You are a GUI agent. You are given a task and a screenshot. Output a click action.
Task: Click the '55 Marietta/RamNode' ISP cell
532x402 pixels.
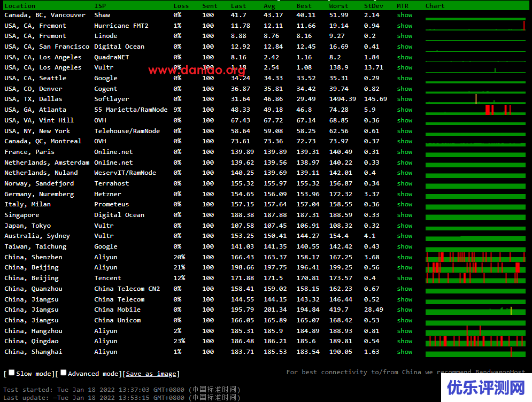coord(130,110)
